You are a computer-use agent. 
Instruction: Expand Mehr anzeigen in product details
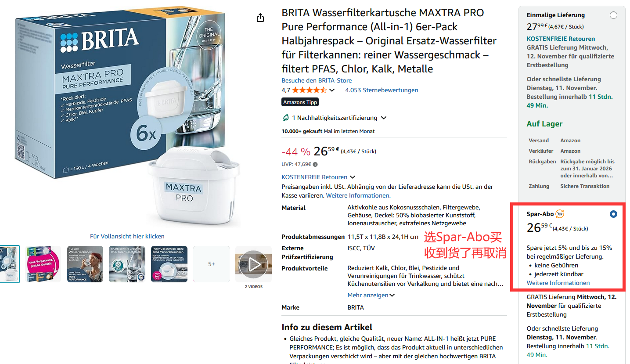click(371, 295)
